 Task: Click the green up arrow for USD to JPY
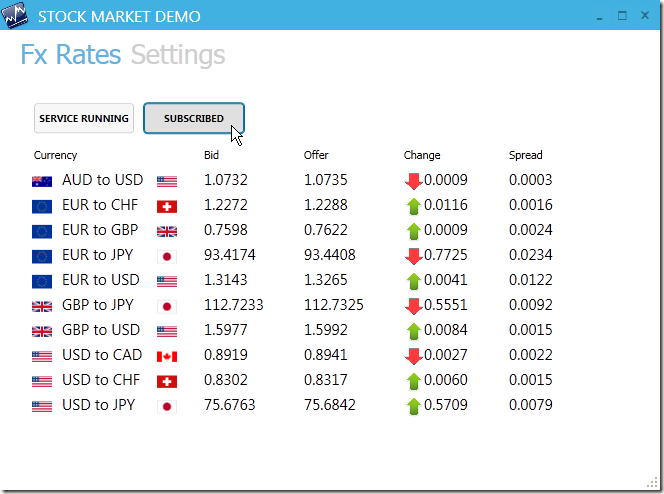(413, 406)
